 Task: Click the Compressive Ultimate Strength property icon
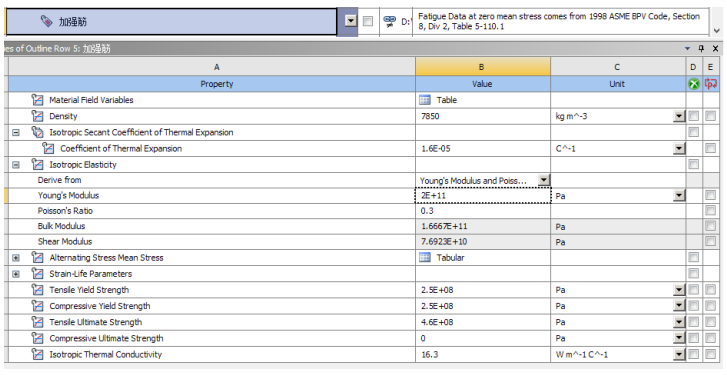coord(37,338)
